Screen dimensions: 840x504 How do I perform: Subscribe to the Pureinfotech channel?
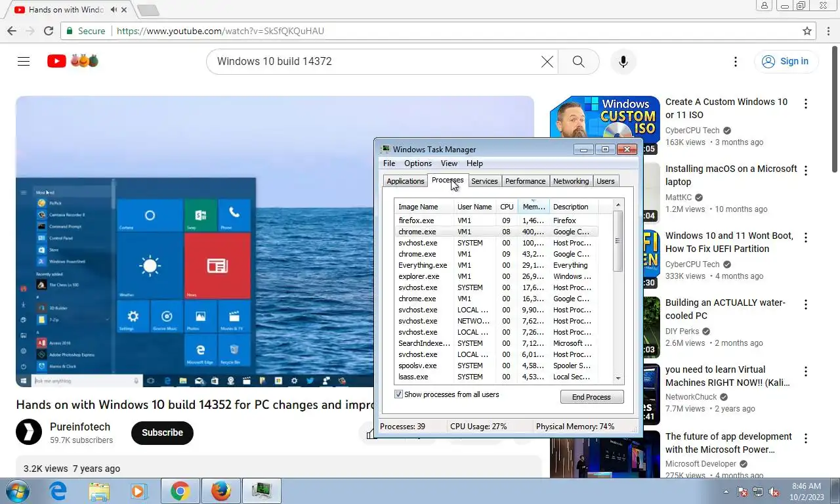tap(162, 432)
